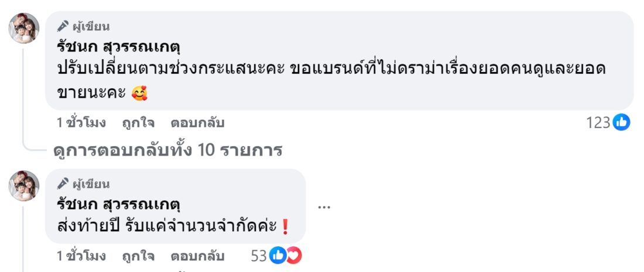
Task: Reply to second comment with ตอบกลับ
Action: (197, 256)
